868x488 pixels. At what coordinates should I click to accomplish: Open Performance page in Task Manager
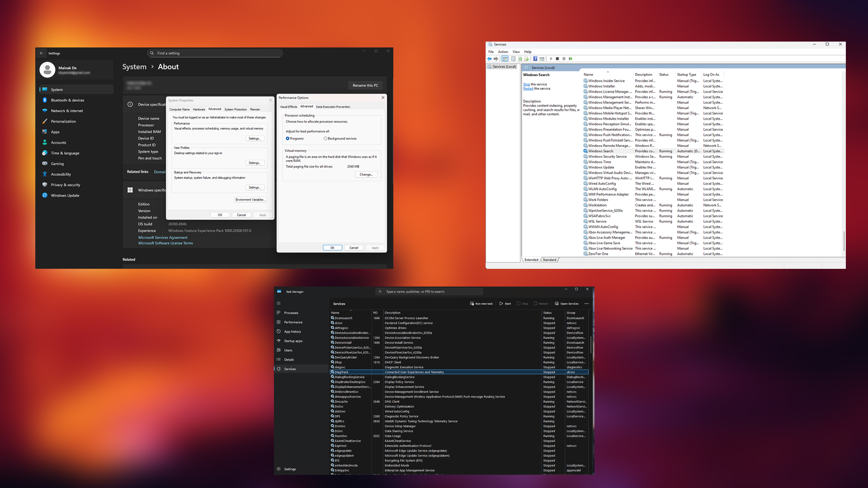coord(301,322)
